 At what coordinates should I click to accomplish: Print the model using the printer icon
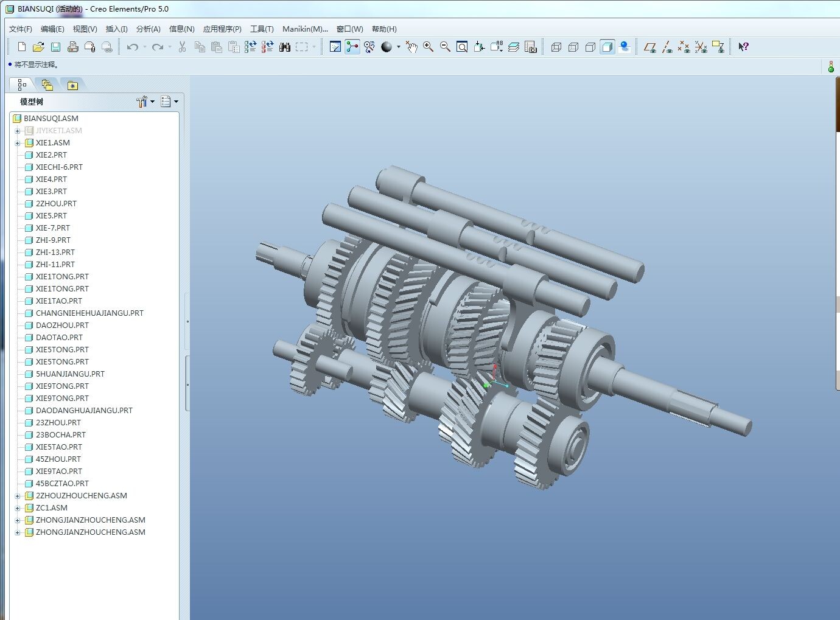point(72,47)
